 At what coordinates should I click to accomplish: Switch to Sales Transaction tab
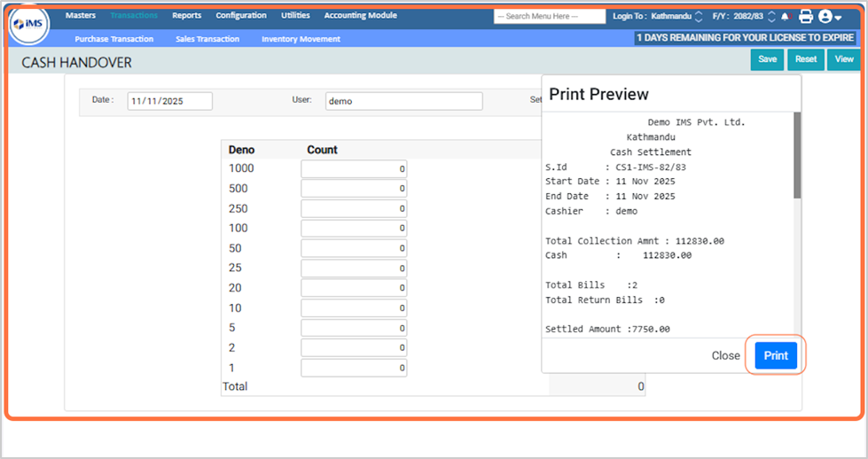click(x=207, y=39)
